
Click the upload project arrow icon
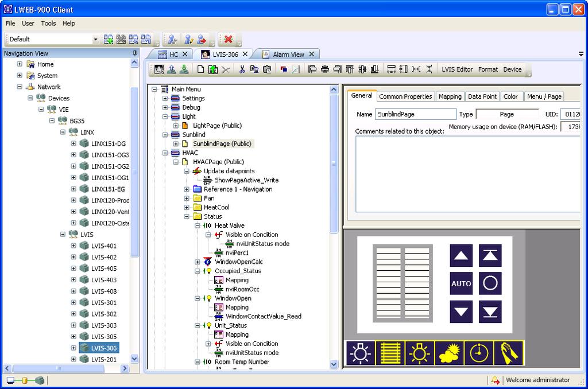[171, 69]
